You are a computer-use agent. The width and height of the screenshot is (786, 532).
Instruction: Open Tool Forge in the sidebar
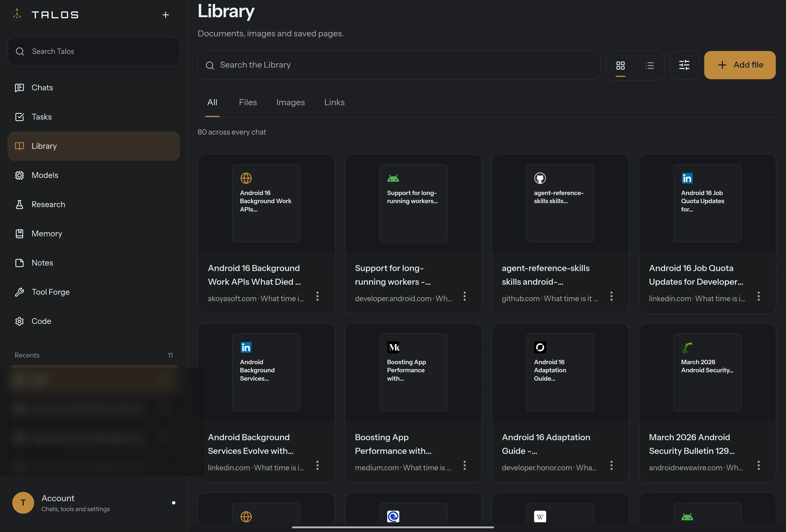(x=94, y=292)
